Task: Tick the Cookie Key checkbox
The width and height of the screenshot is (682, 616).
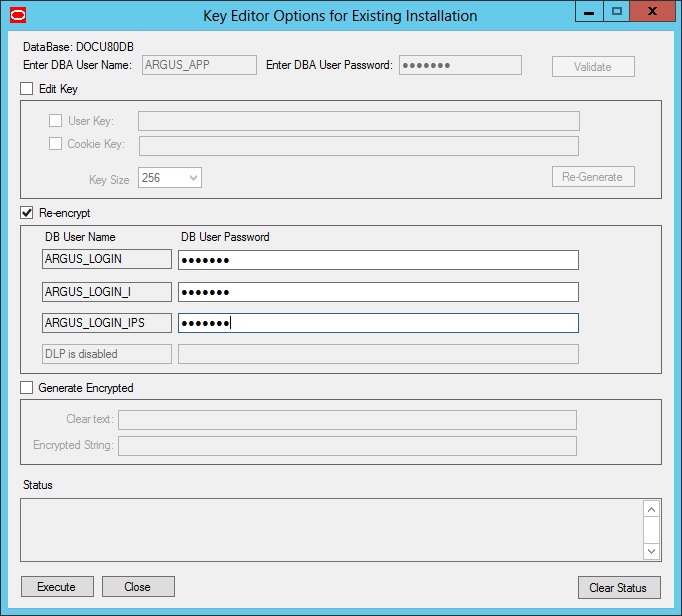Action: tap(55, 144)
